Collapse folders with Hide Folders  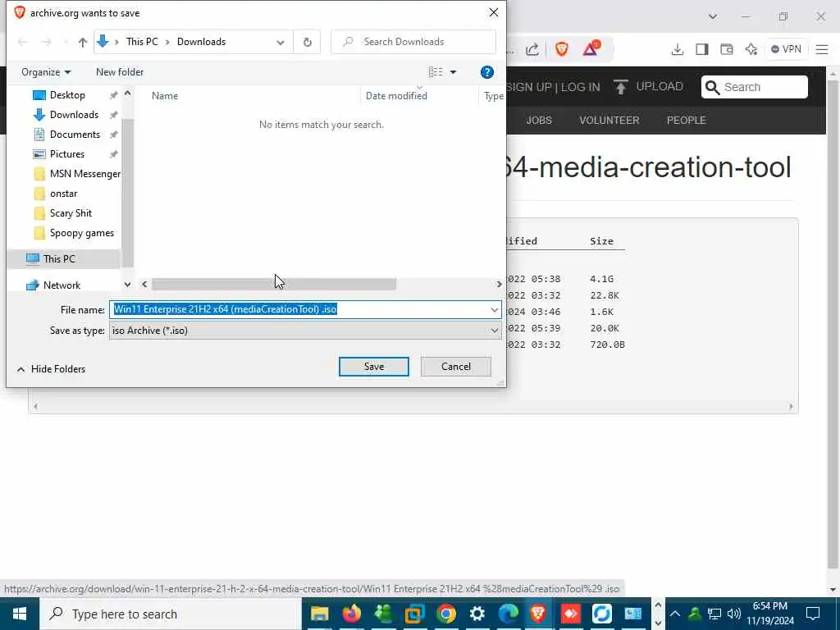click(51, 369)
